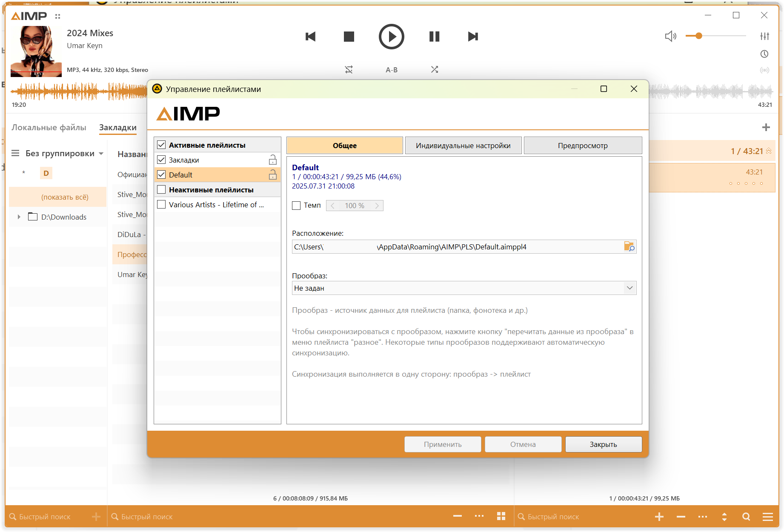Collapse the 1 / 43:21 group header

pos(769,151)
